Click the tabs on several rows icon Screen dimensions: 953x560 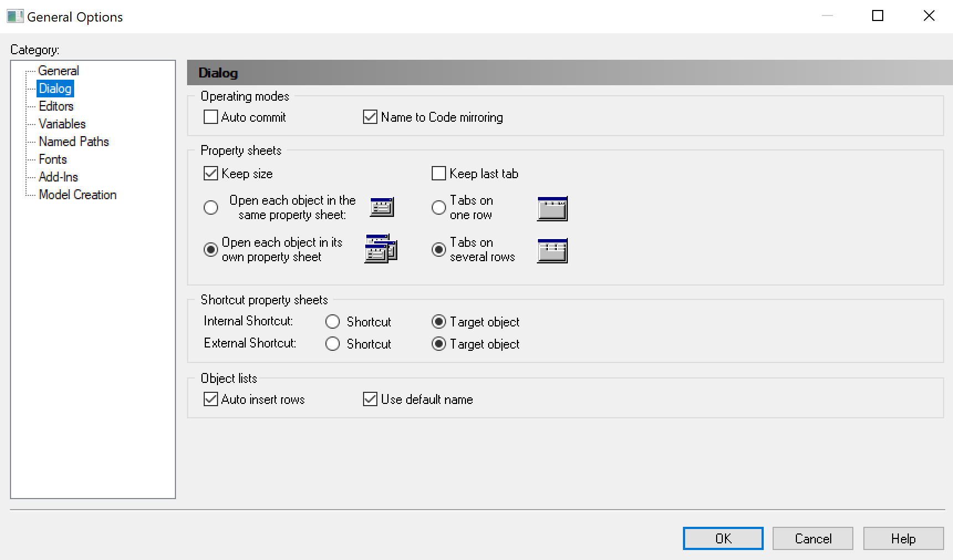pos(552,251)
